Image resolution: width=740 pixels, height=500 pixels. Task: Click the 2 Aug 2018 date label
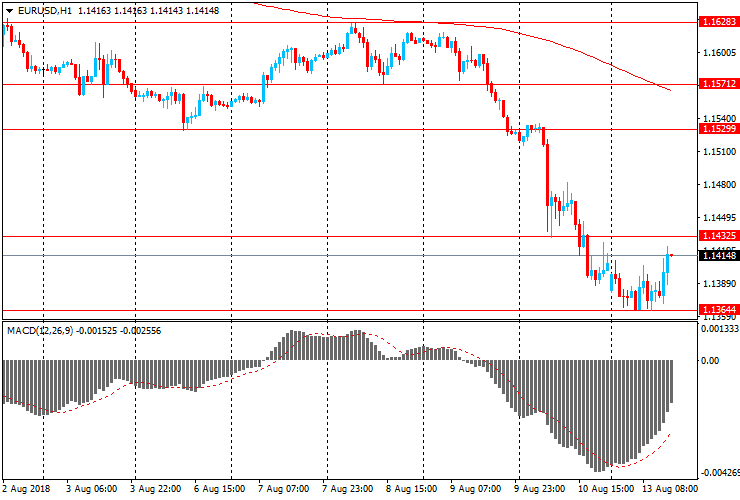click(x=26, y=489)
